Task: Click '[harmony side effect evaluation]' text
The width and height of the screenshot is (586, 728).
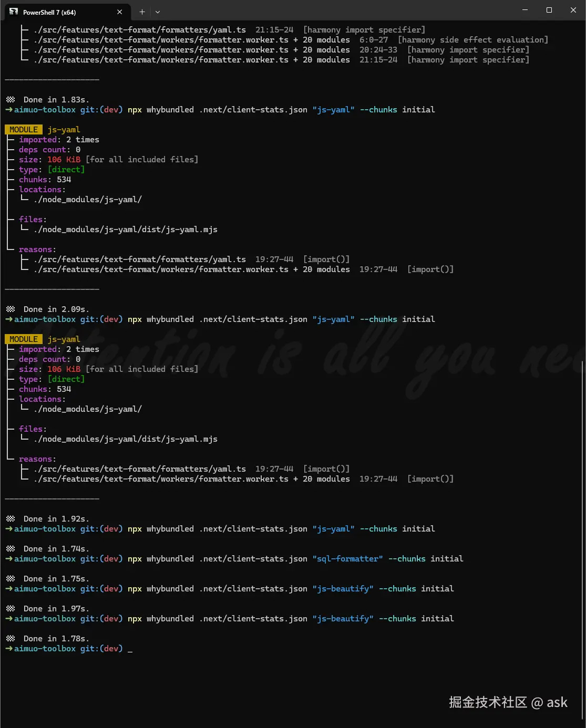Action: pyautogui.click(x=473, y=40)
